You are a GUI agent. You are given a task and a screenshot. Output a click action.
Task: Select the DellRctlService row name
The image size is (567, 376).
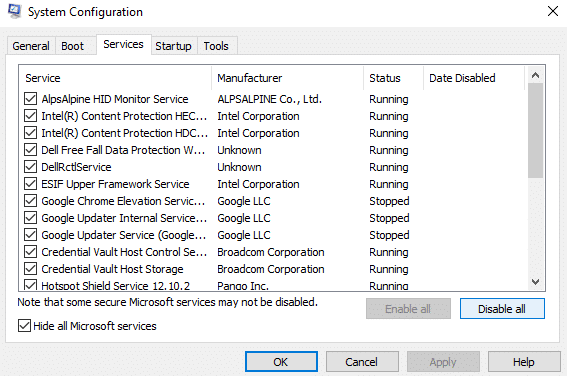76,167
